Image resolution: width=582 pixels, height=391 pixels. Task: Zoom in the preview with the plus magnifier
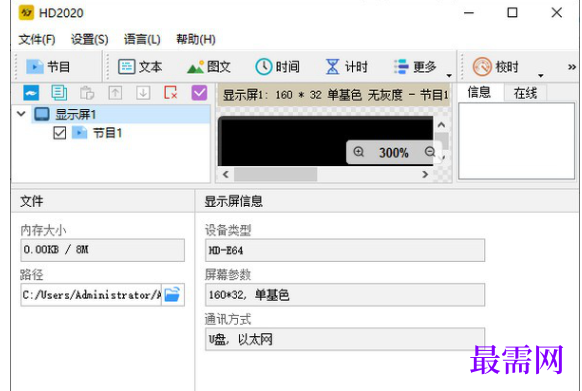tap(359, 152)
